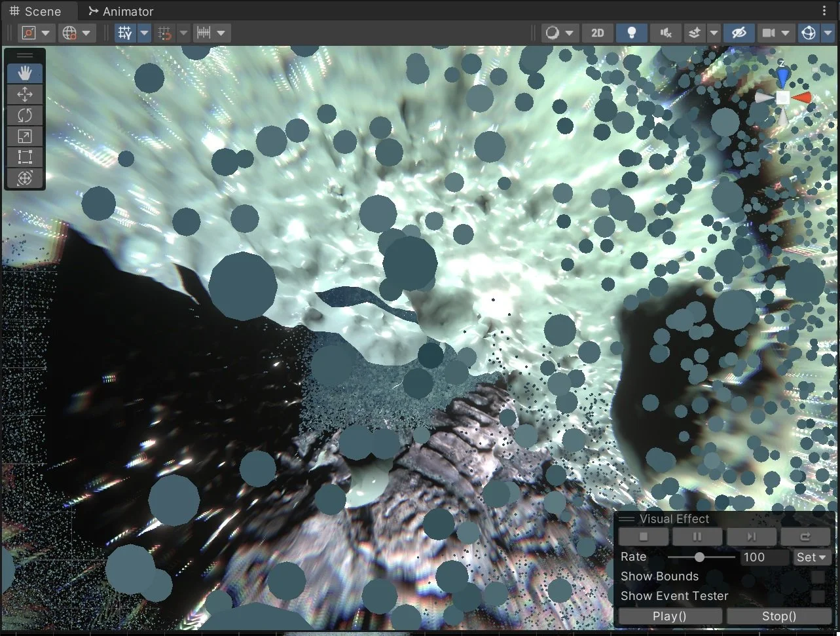Enable the Show Event Tester checkbox
Screen dimensions: 840x636
[x=818, y=597]
